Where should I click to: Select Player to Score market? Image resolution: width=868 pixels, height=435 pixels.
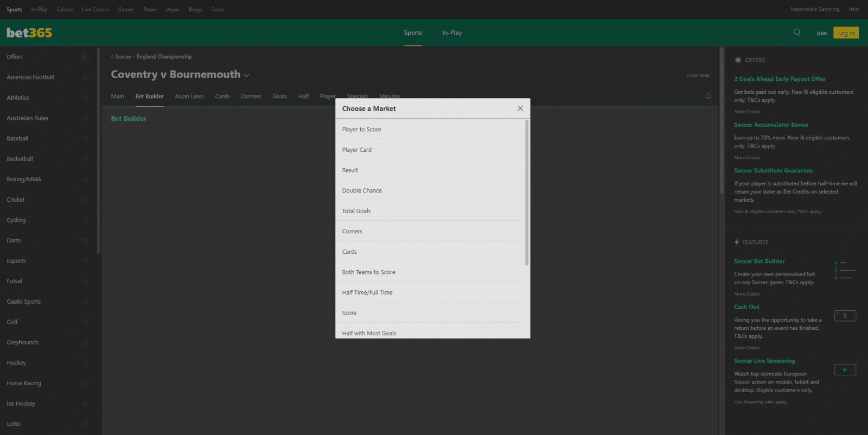click(361, 130)
